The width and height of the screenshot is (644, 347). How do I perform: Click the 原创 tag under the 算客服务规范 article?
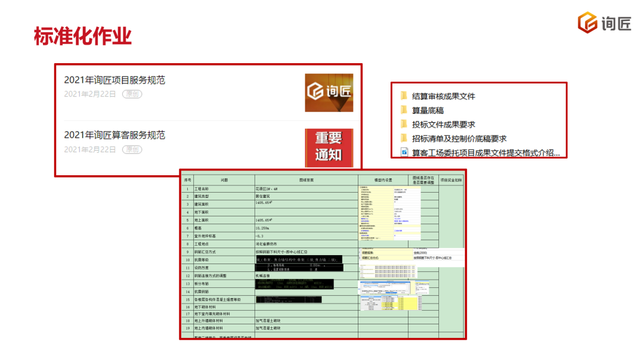point(132,150)
